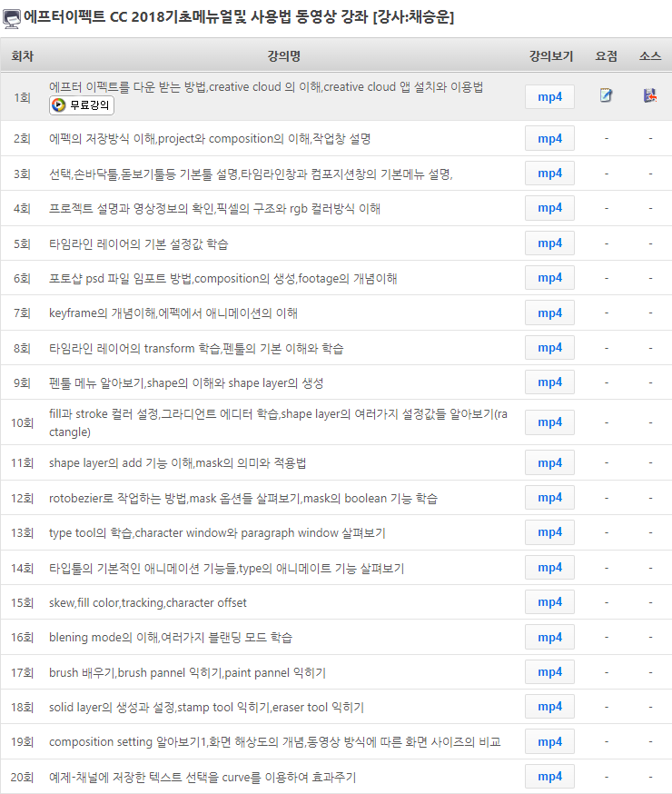This screenshot has width=672, height=794.
Task: Watch lecture 3회 via its mp4 button
Action: [549, 174]
